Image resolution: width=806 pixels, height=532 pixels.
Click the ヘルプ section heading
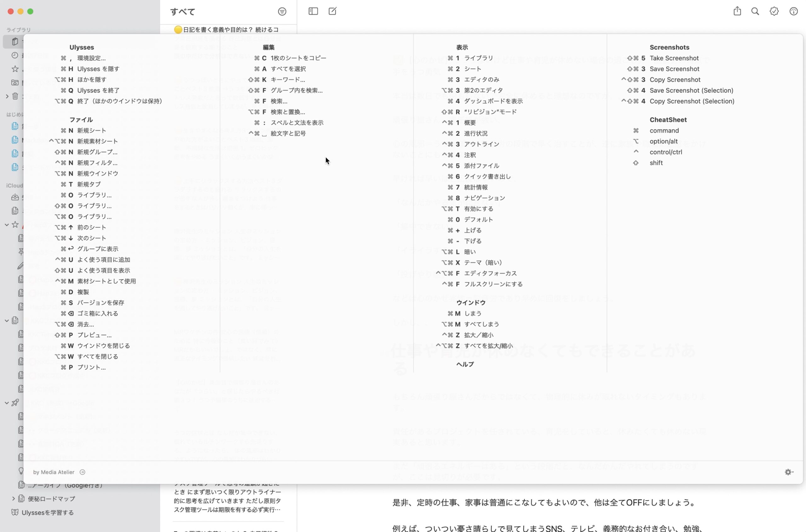click(465, 364)
